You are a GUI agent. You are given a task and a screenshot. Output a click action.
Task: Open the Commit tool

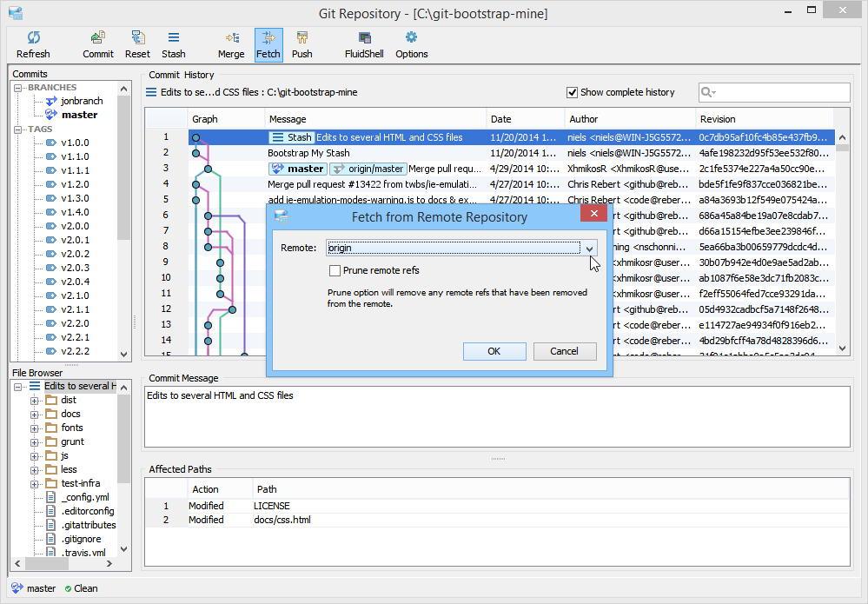tap(98, 45)
